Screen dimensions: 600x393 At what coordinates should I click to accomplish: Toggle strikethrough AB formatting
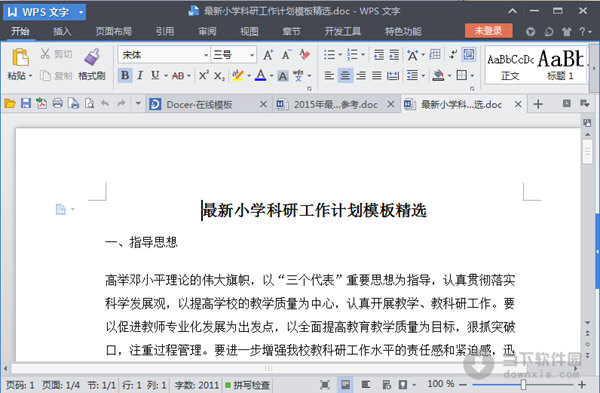[x=178, y=76]
